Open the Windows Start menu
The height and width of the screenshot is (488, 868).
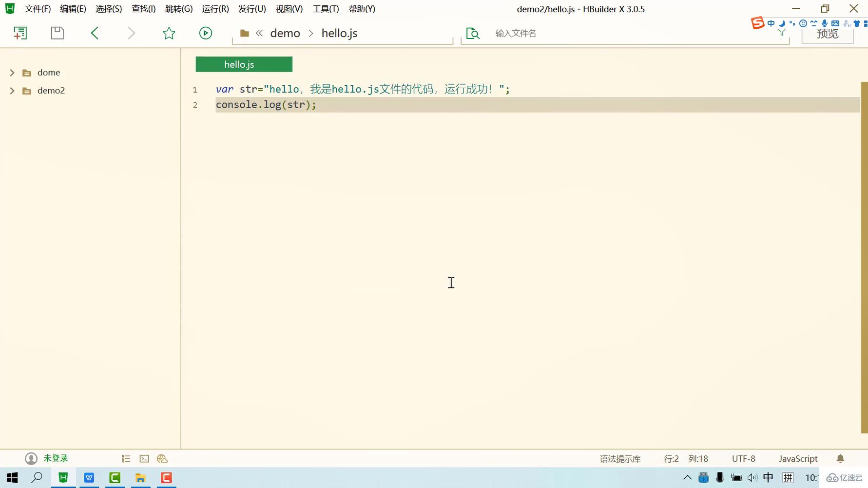pyautogui.click(x=12, y=478)
